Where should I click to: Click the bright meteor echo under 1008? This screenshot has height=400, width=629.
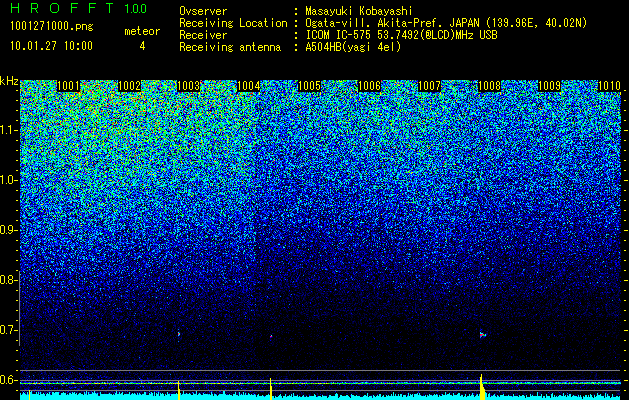(x=483, y=334)
